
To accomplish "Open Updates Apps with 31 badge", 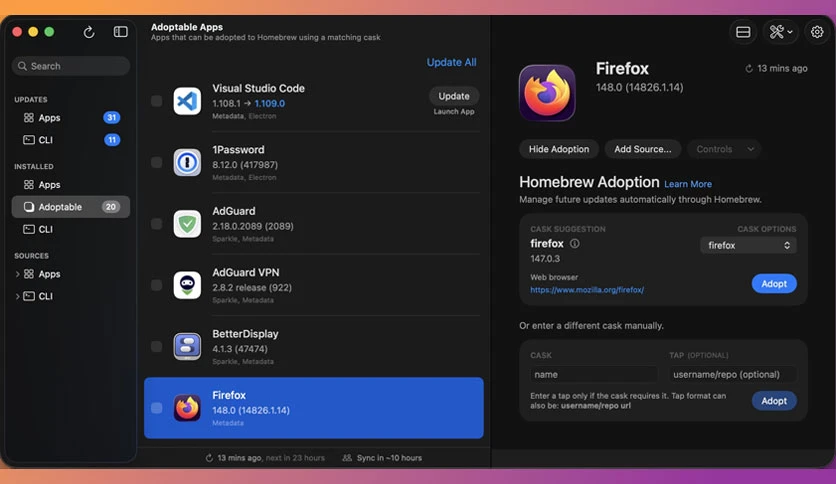I will (70, 118).
